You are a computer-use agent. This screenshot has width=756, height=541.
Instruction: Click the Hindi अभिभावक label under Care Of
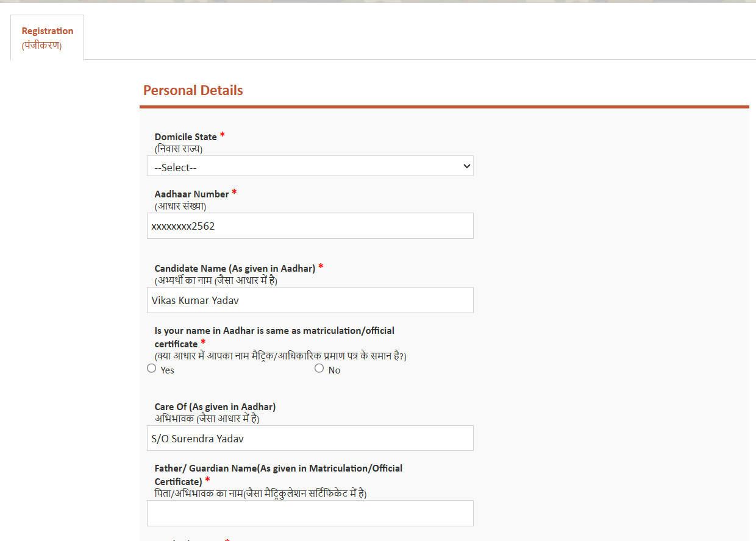207,419
